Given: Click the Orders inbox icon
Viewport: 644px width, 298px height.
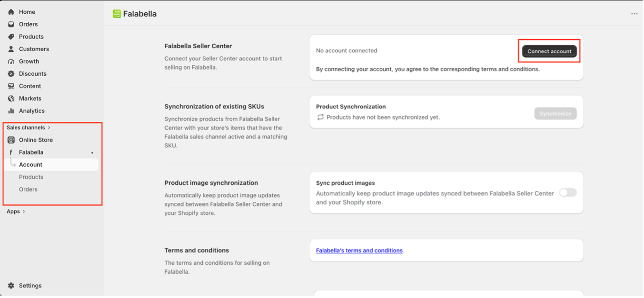Looking at the screenshot, I should [x=11, y=24].
